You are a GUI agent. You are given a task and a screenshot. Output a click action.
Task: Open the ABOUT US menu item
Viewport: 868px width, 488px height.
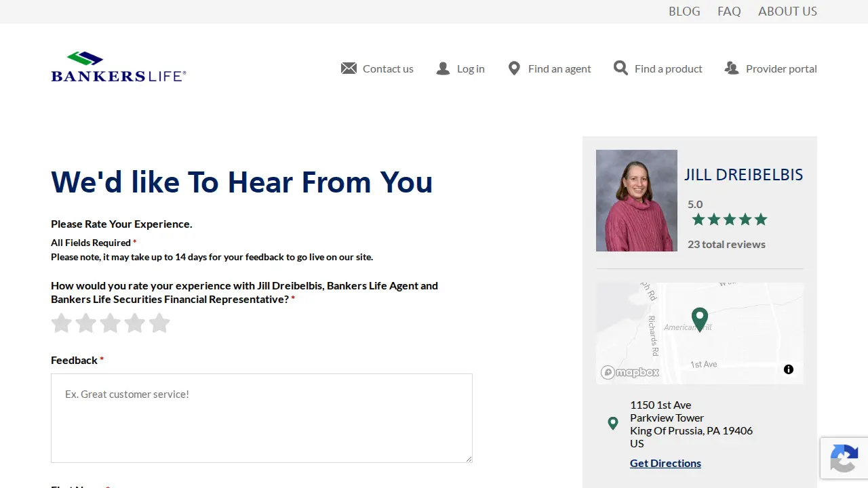787,12
